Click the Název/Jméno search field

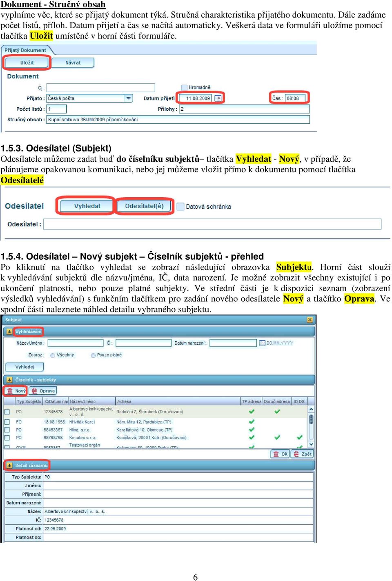pos(76,343)
